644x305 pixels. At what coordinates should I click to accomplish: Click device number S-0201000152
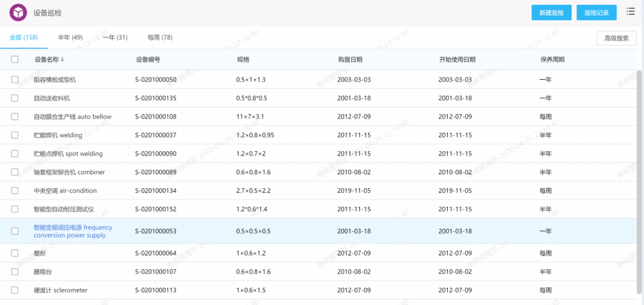point(156,209)
